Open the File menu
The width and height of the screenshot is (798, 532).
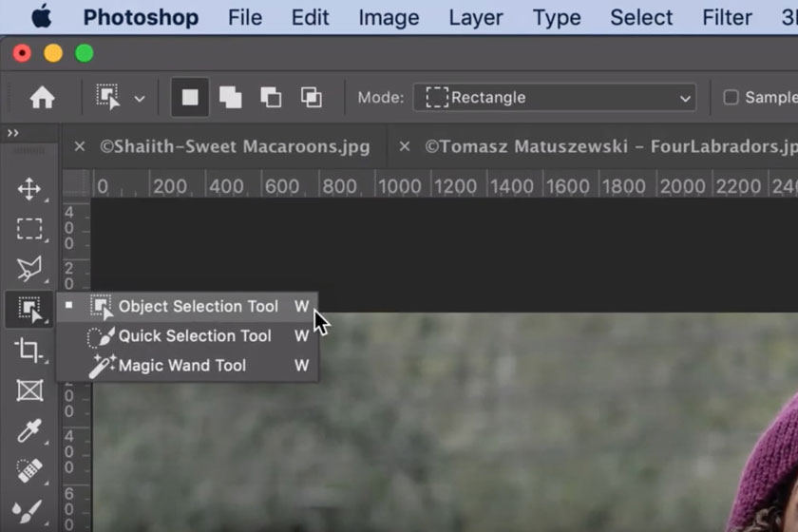(x=245, y=18)
